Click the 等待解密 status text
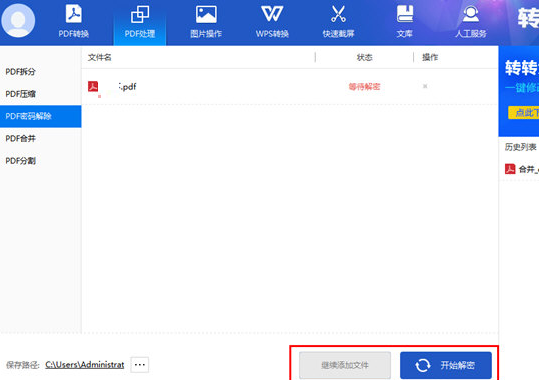This screenshot has height=380, width=539. point(364,87)
